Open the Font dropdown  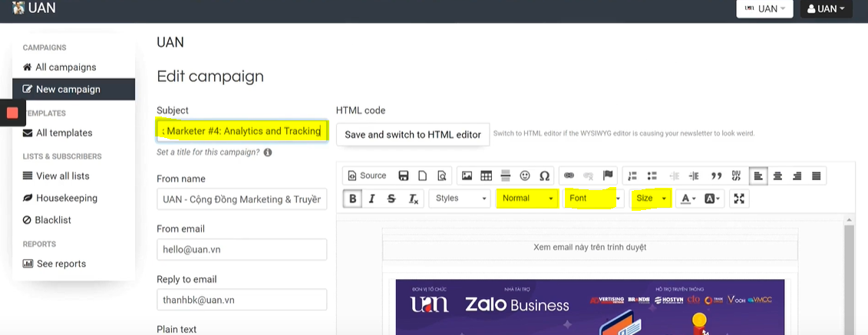click(593, 199)
